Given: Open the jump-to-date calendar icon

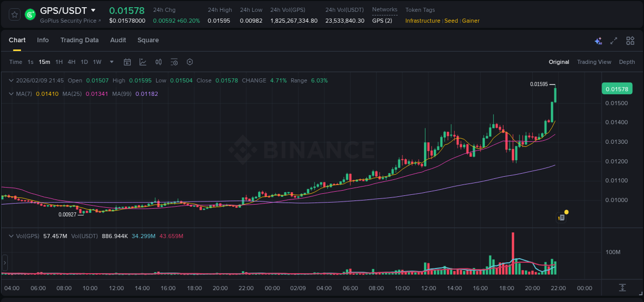Looking at the screenshot, I should click(x=127, y=61).
